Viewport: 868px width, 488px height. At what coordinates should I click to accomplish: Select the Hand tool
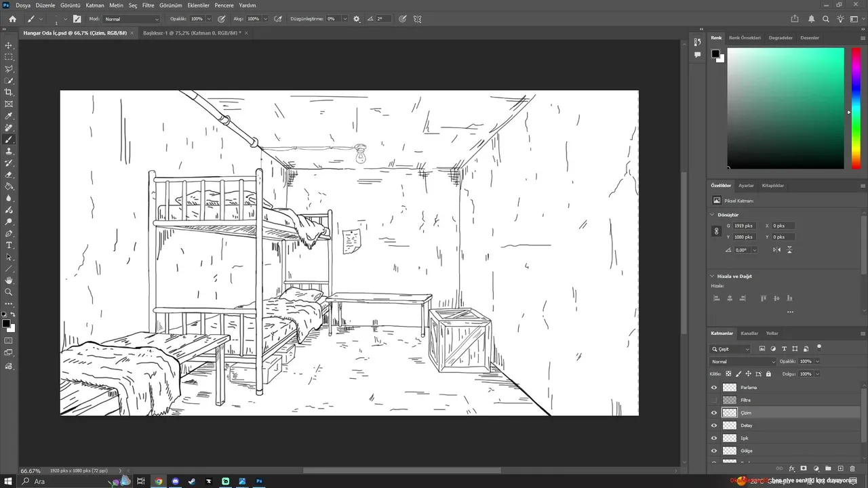click(x=9, y=280)
